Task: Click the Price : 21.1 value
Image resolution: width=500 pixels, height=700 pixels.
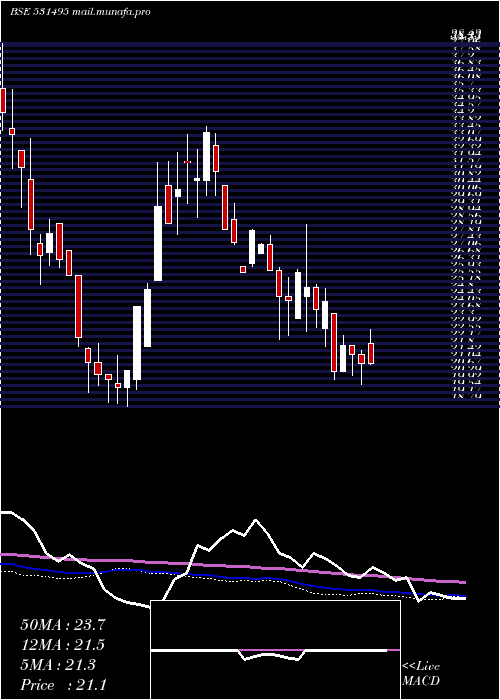Action: point(63,685)
